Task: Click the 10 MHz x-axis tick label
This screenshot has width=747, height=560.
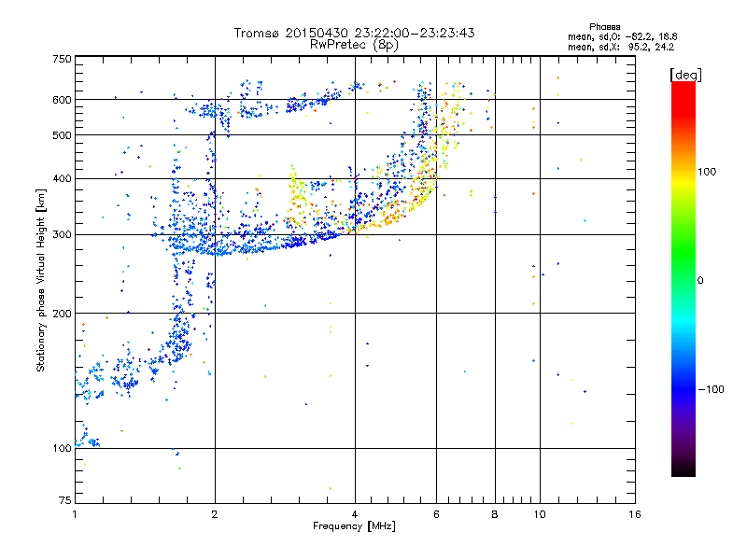Action: 540,514
